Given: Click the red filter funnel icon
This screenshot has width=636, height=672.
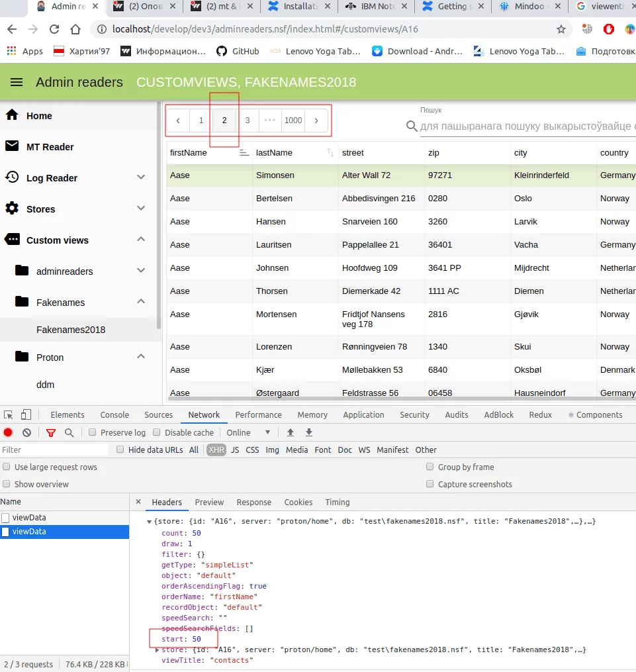Looking at the screenshot, I should (x=51, y=432).
